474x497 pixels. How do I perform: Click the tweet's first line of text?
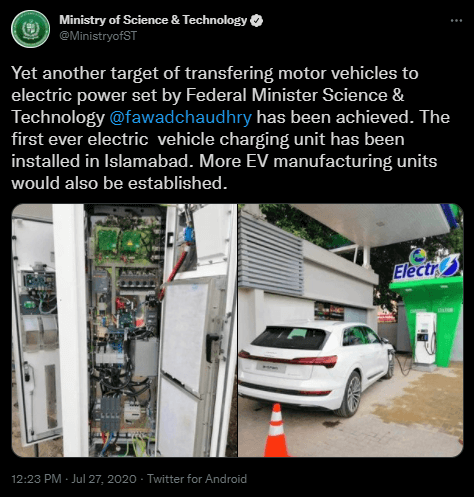215,73
